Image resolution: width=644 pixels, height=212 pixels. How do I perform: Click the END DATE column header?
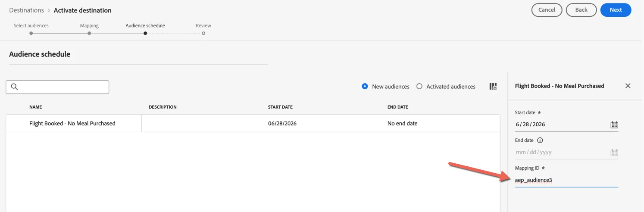pyautogui.click(x=398, y=107)
